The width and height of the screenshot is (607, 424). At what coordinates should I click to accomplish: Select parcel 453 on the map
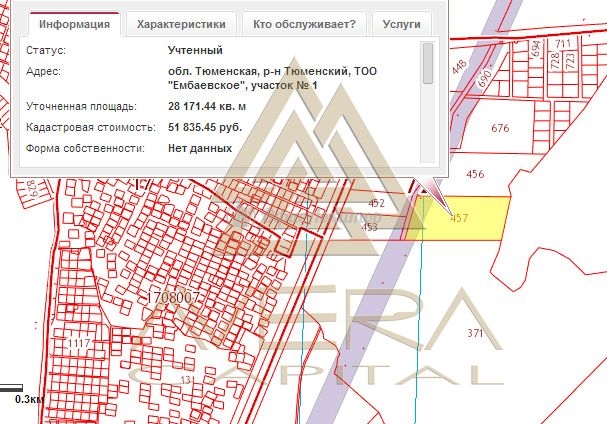[369, 227]
